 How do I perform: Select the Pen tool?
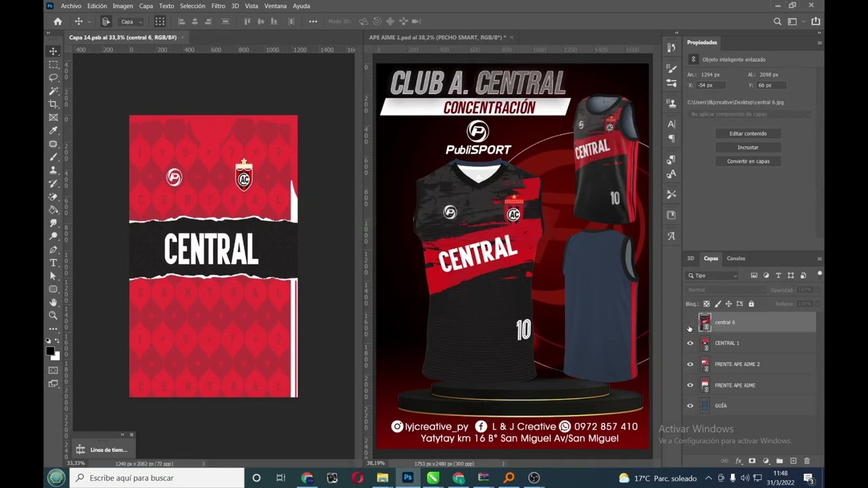pos(53,249)
